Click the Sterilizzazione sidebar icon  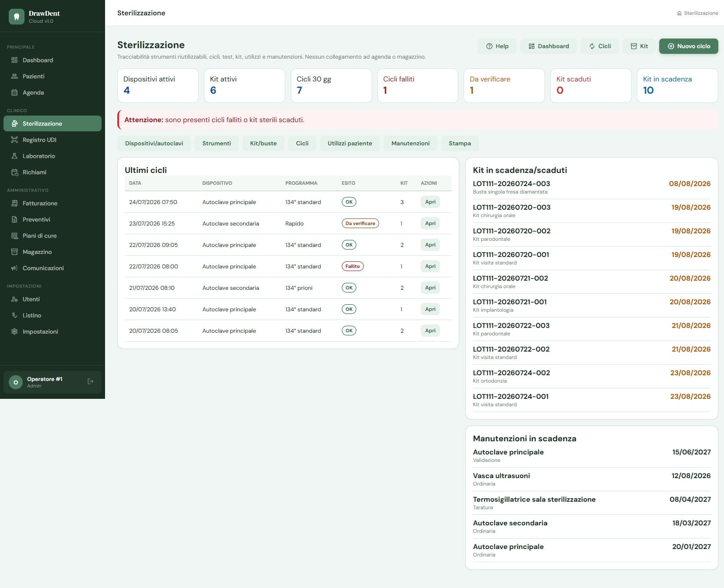pyautogui.click(x=14, y=123)
